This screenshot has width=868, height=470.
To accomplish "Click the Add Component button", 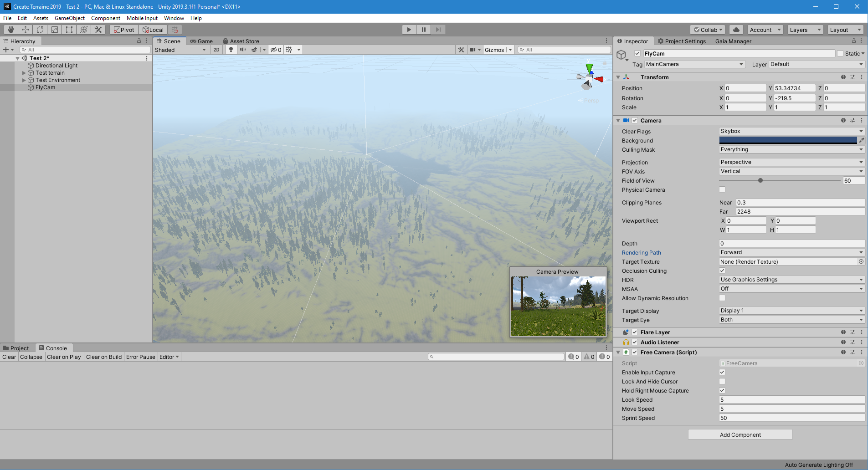I will pyautogui.click(x=740, y=434).
